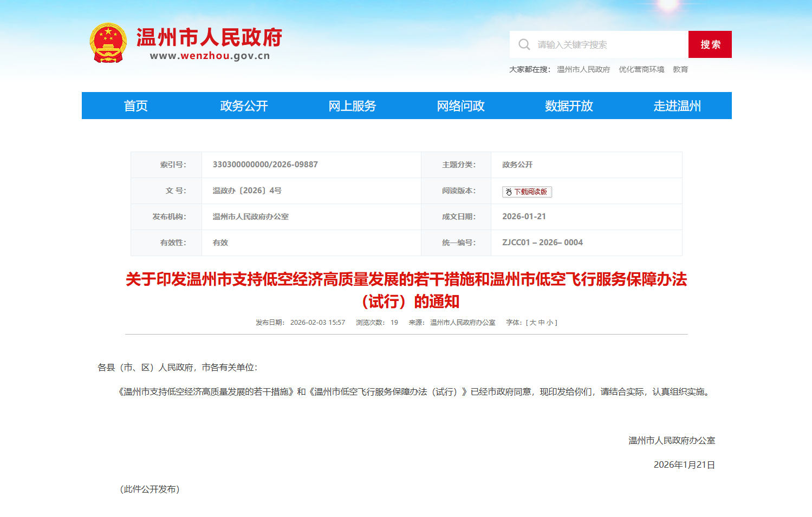
Task: Click the 优化营商环境 hot search link
Action: (x=641, y=69)
